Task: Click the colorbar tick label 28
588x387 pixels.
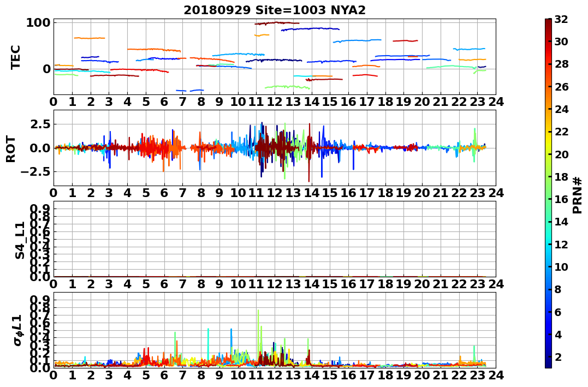Action: [x=561, y=64]
